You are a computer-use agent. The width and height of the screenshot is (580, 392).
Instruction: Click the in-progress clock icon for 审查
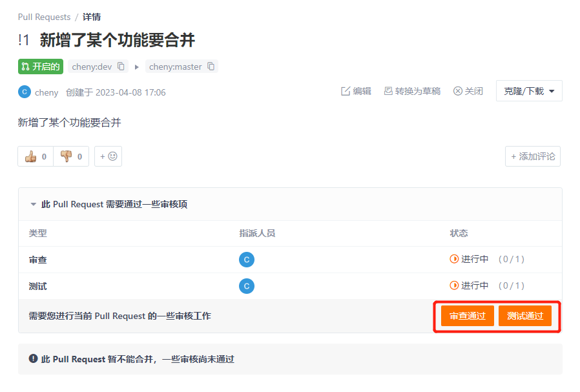click(x=454, y=259)
